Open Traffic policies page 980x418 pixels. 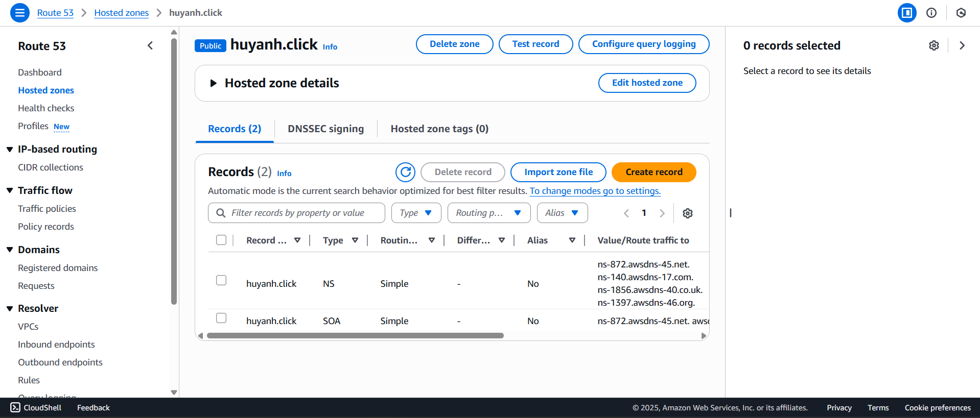(47, 209)
